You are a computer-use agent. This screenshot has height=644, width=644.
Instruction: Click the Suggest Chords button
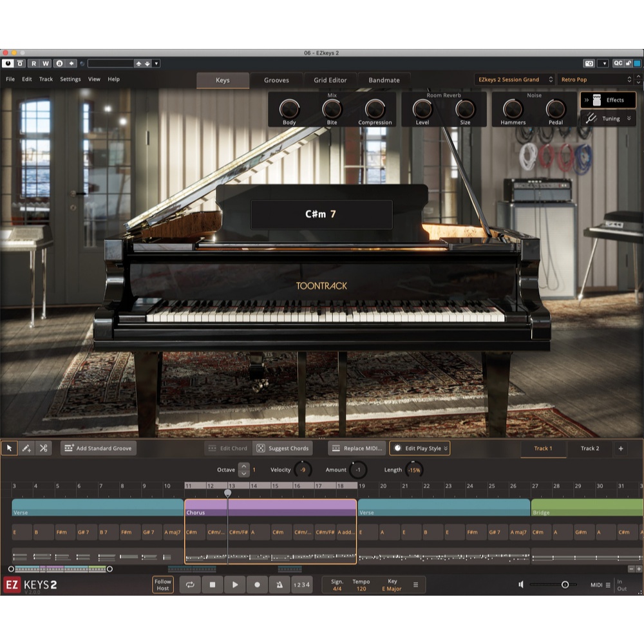283,448
